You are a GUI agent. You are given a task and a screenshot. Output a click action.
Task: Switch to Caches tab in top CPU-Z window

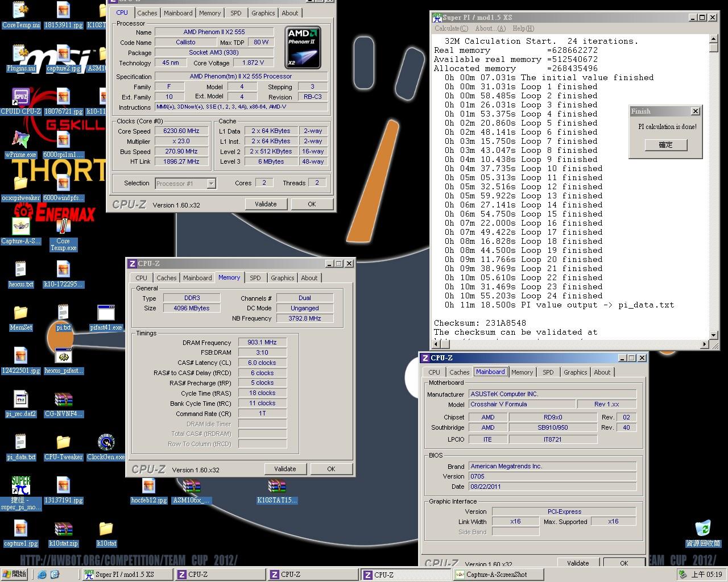click(147, 13)
